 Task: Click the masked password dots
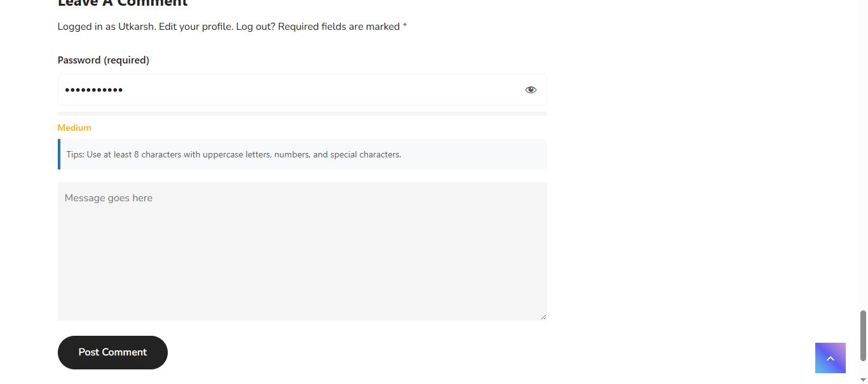point(94,90)
